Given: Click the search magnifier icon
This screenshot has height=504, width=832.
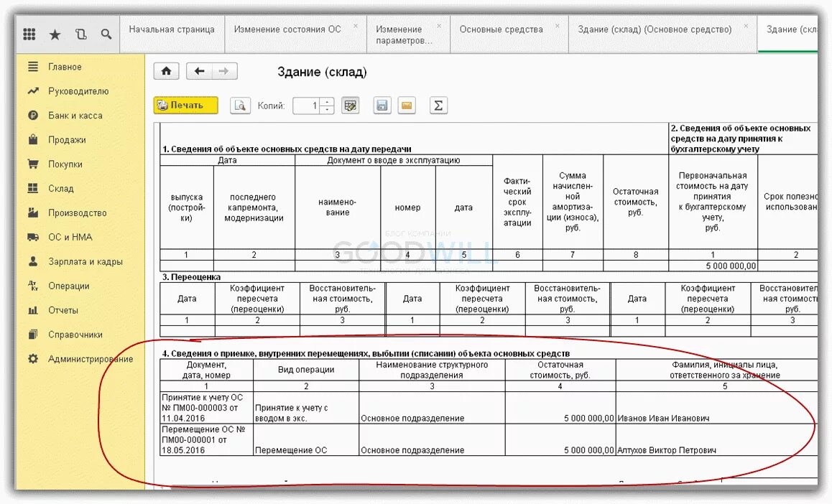Looking at the screenshot, I should coord(106,34).
